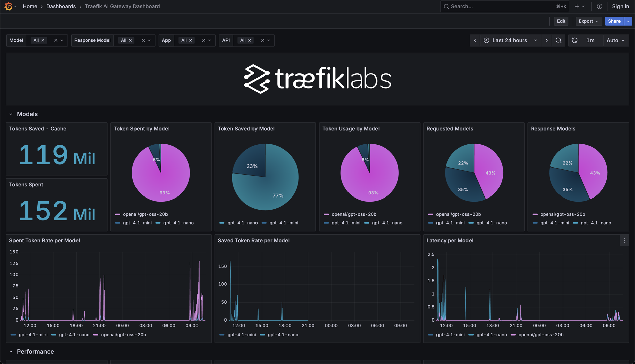This screenshot has height=364, width=635.
Task: Click gpt-4.1-mini color swatch in Response Models legend
Action: click(x=535, y=223)
